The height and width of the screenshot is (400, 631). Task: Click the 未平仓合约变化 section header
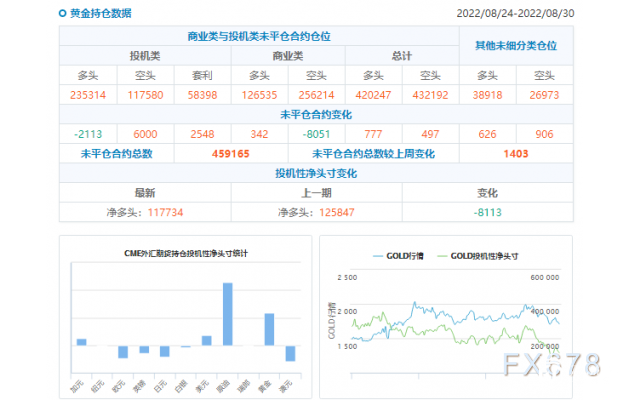click(316, 114)
